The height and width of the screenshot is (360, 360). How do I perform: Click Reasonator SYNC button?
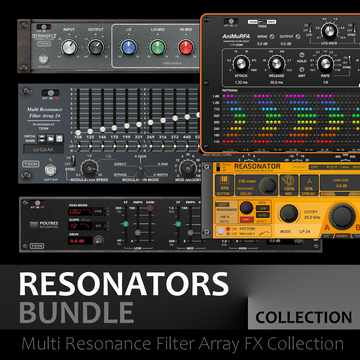[x=246, y=220]
